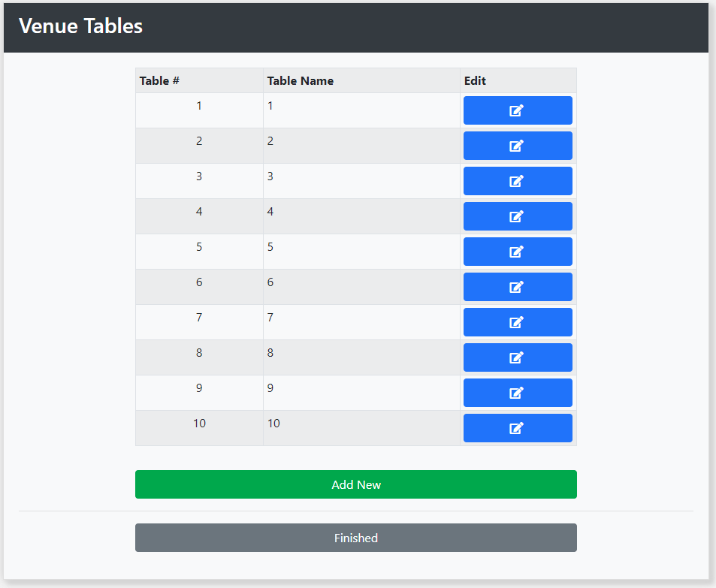
Task: Click the Table Name cell showing 10
Action: pos(361,428)
